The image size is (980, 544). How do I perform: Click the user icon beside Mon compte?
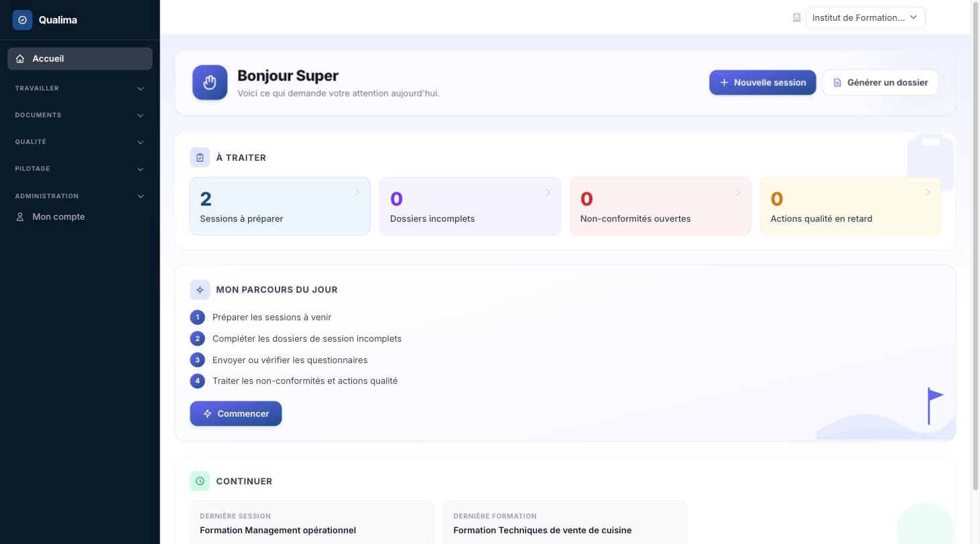(x=20, y=217)
